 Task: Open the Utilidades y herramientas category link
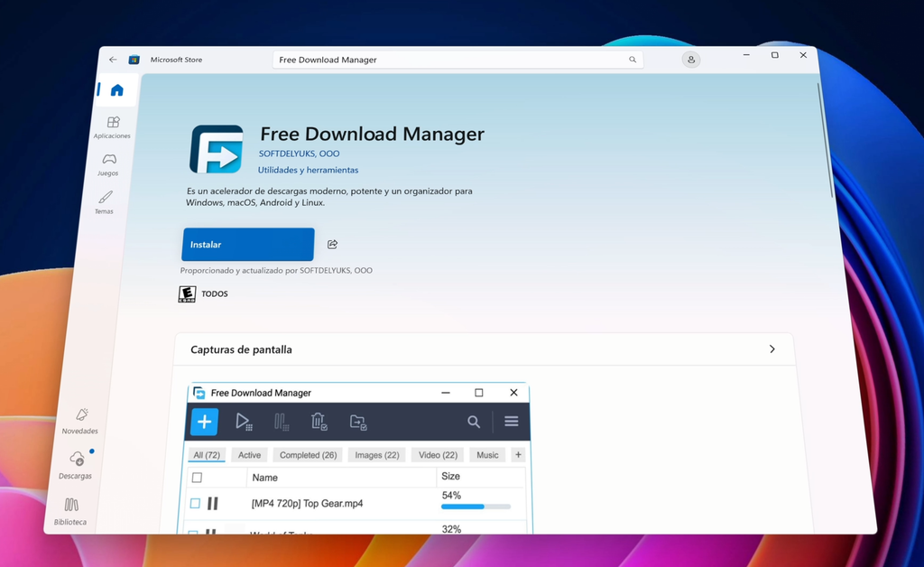[309, 170]
